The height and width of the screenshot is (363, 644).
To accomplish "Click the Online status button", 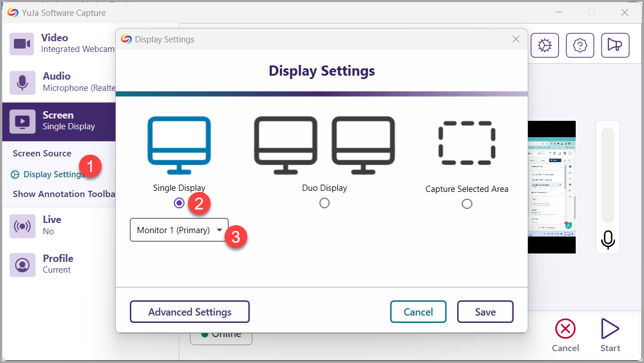I will (x=221, y=338).
